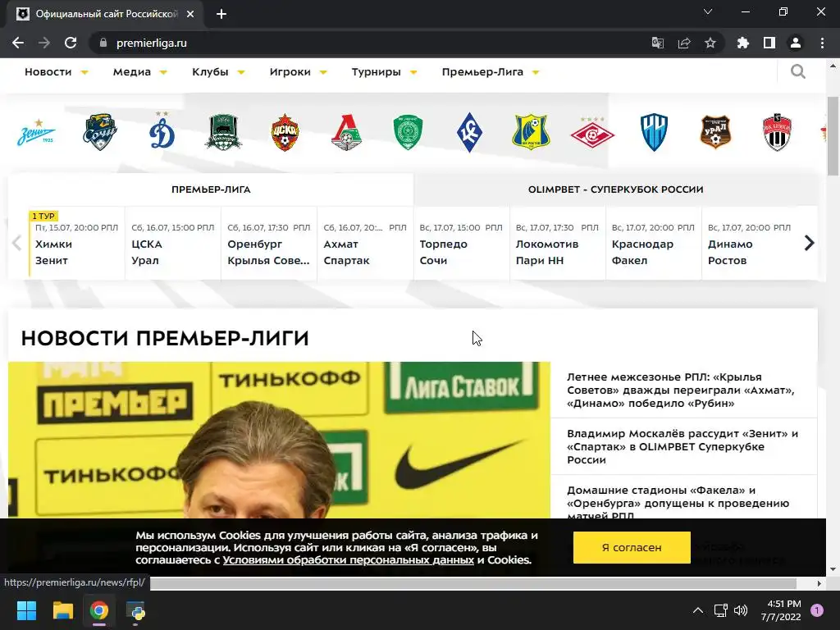Viewport: 840px width, 630px height.
Task: Open the Локомотив vs Пари НН match
Action: point(557,243)
